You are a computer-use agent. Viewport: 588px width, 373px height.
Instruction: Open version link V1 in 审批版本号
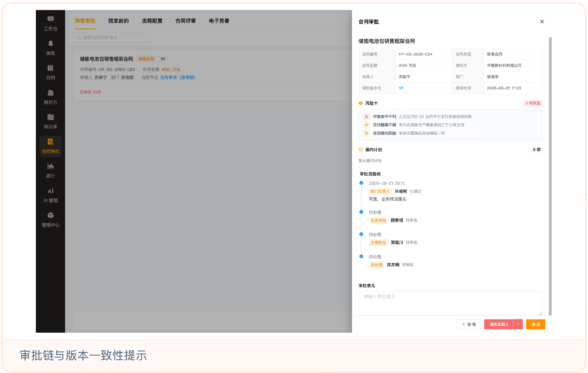(401, 88)
